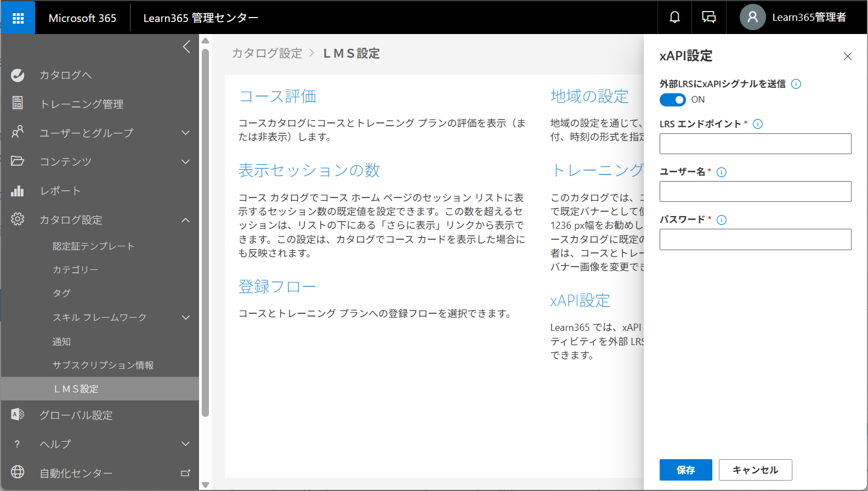The image size is (868, 491).
Task: Click the レポート chart icon
Action: point(18,190)
